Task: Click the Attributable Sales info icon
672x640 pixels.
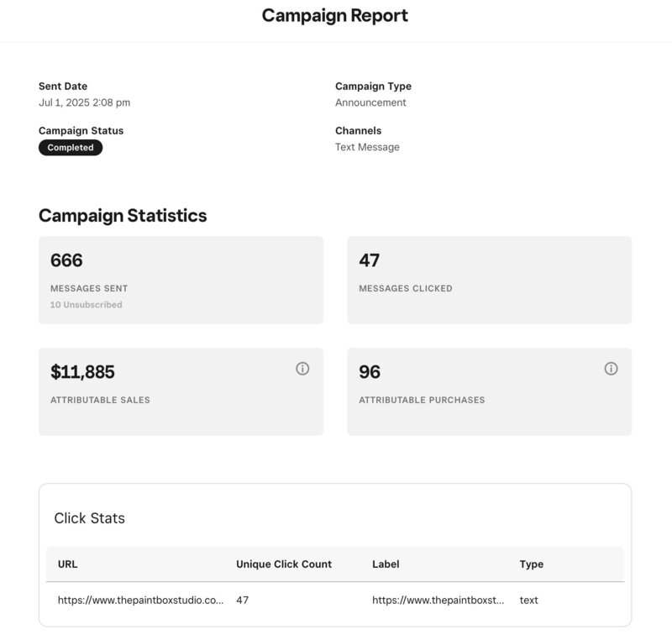Action: [302, 369]
